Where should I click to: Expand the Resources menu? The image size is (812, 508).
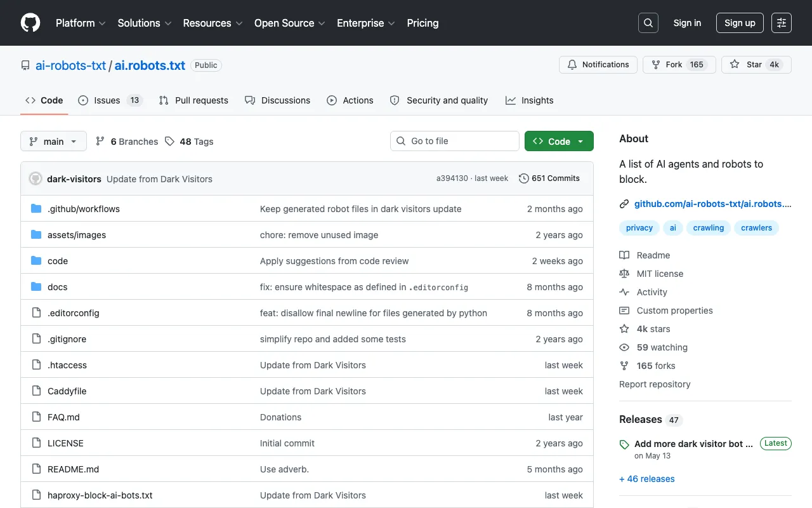(213, 23)
